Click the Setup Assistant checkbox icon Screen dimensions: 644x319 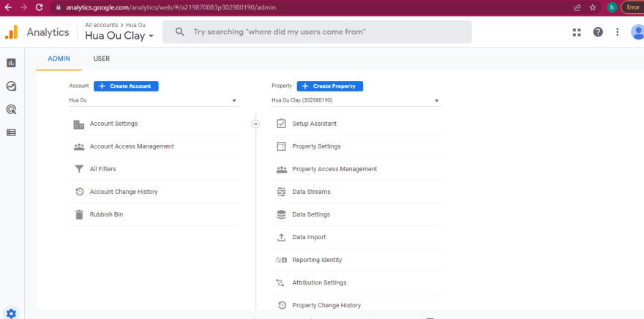pyautogui.click(x=281, y=124)
